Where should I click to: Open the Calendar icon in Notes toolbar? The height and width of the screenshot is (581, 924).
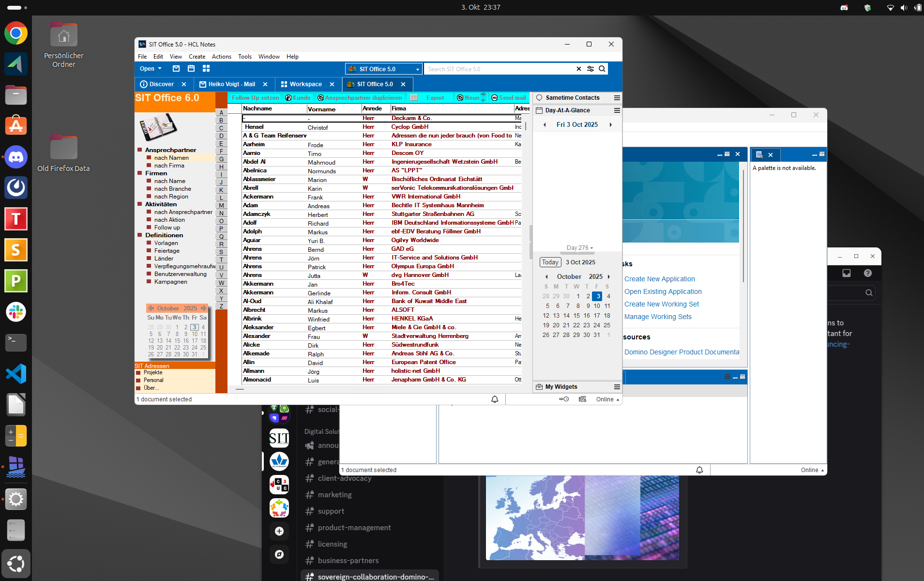[x=191, y=69]
